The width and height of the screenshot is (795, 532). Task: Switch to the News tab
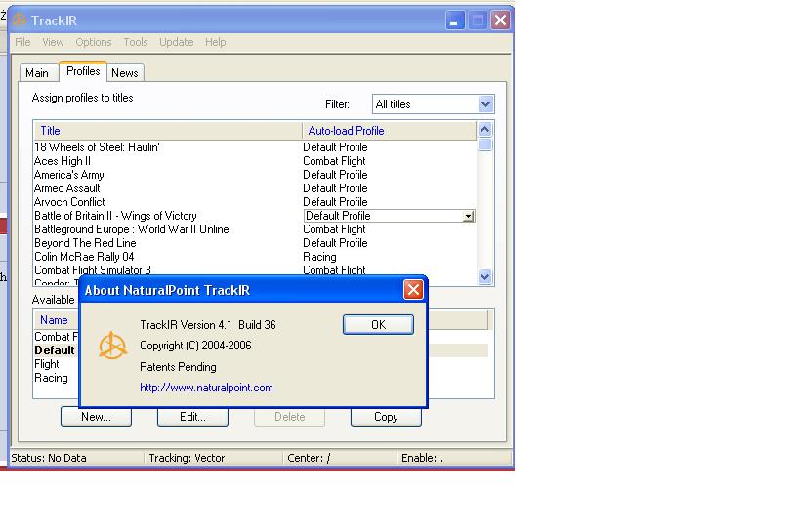pyautogui.click(x=125, y=73)
